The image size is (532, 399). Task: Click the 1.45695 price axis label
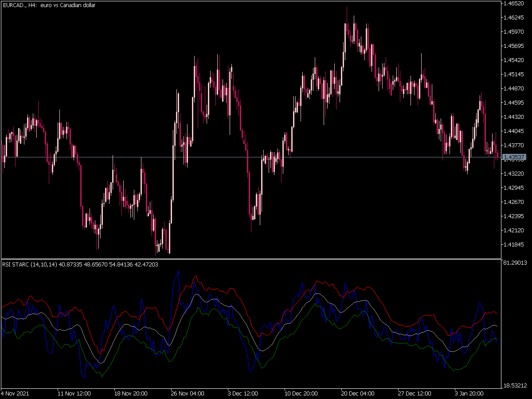click(x=515, y=46)
